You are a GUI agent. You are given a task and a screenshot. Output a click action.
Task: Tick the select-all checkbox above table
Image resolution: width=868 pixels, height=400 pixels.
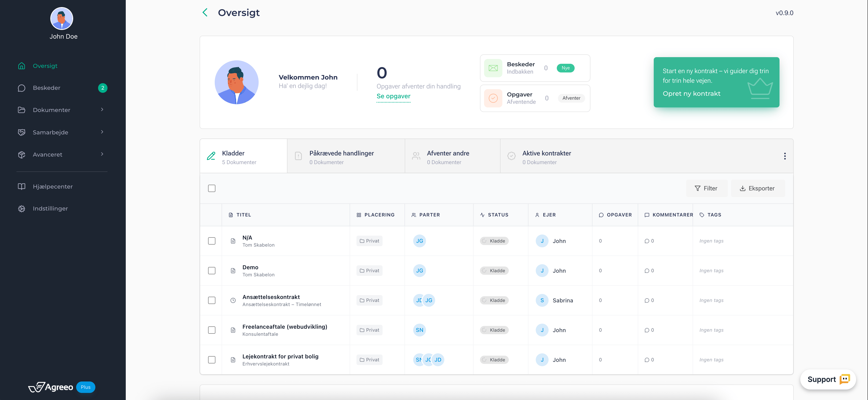tap(212, 189)
